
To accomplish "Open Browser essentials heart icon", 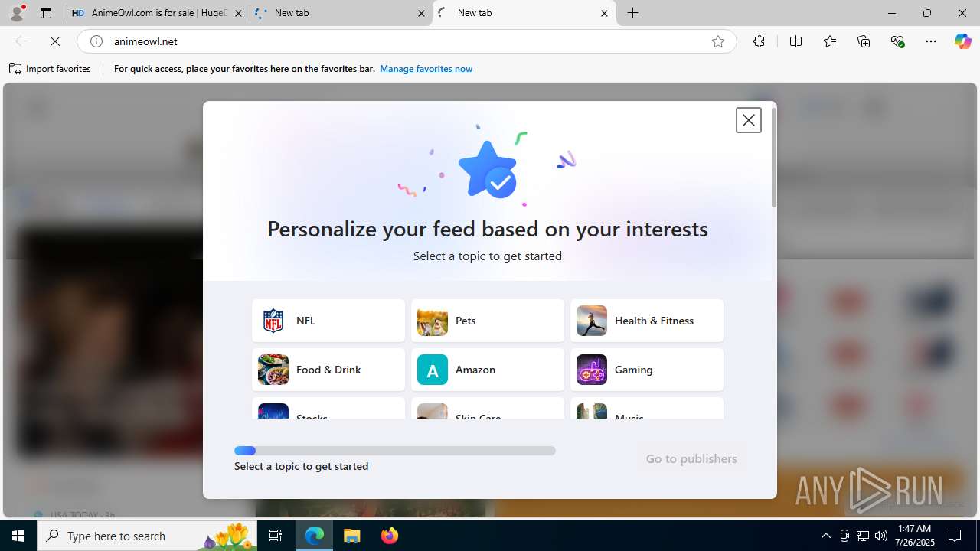I will 898,41.
